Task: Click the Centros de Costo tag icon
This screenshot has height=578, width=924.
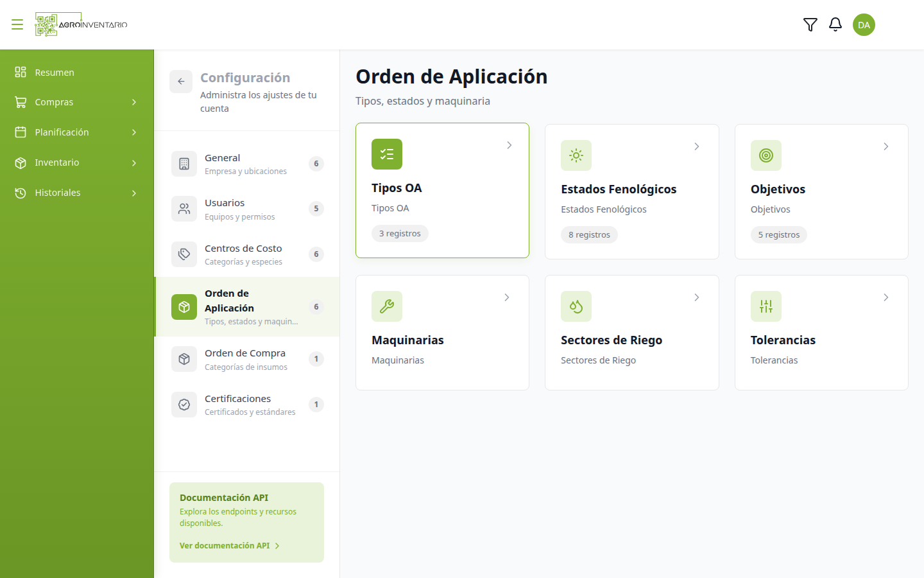Action: tap(184, 254)
